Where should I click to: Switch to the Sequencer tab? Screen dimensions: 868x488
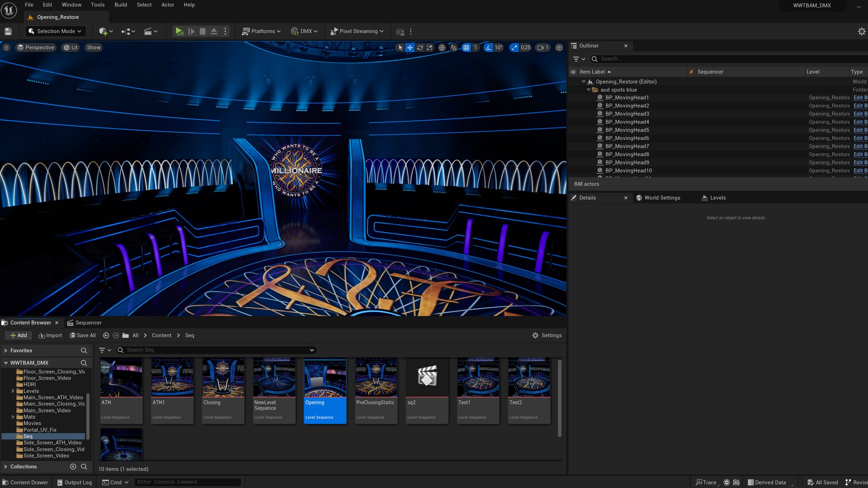pyautogui.click(x=85, y=323)
